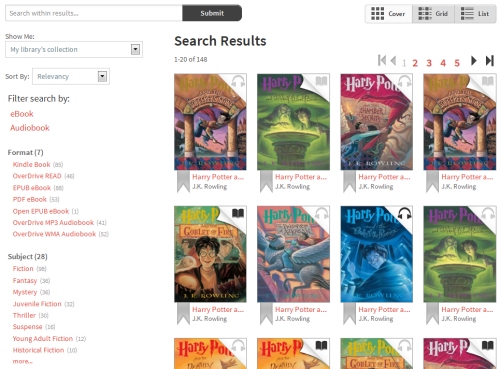Filter by Young Adult Fiction subject
Image resolution: width=500 pixels, height=369 pixels.
[x=43, y=339]
